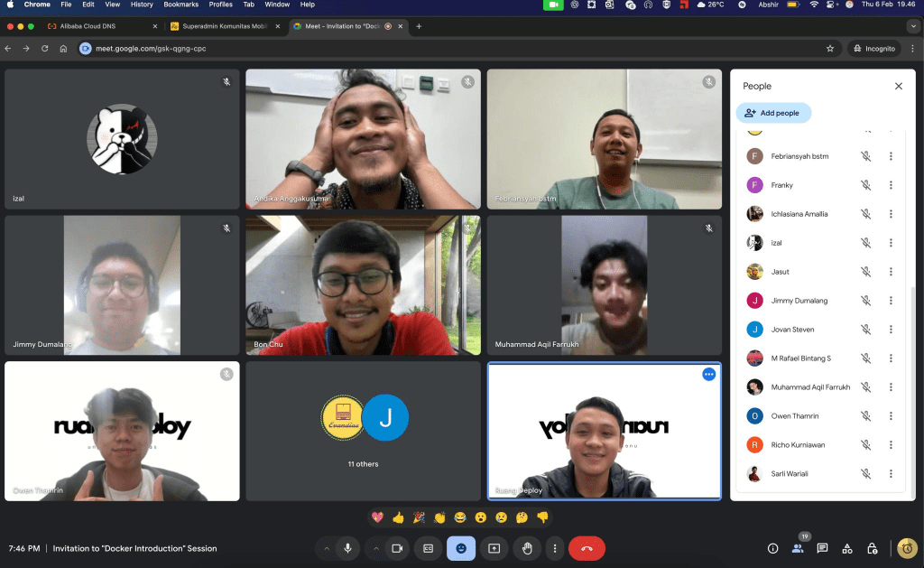Viewport: 924px width, 568px height.
Task: Toggle the microphone button in call bar
Action: pyautogui.click(x=347, y=548)
